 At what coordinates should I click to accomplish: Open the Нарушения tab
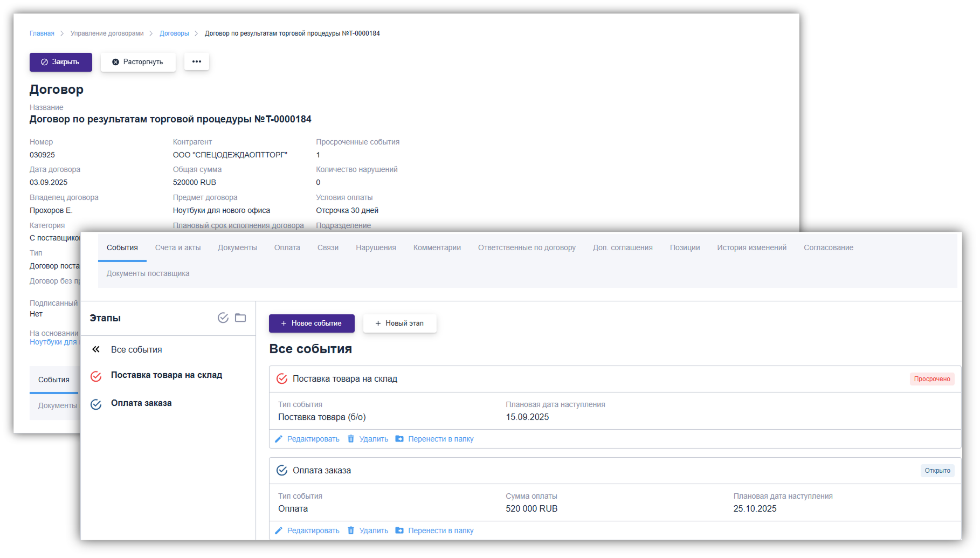pos(376,247)
